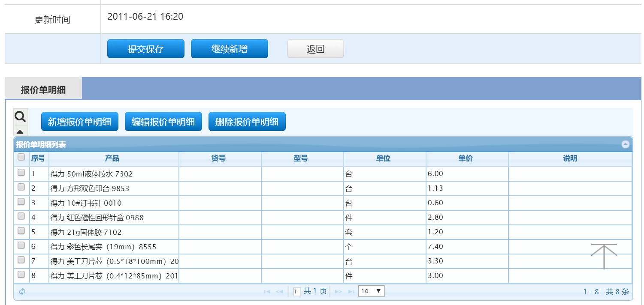Click the magnifier search icon

click(20, 116)
